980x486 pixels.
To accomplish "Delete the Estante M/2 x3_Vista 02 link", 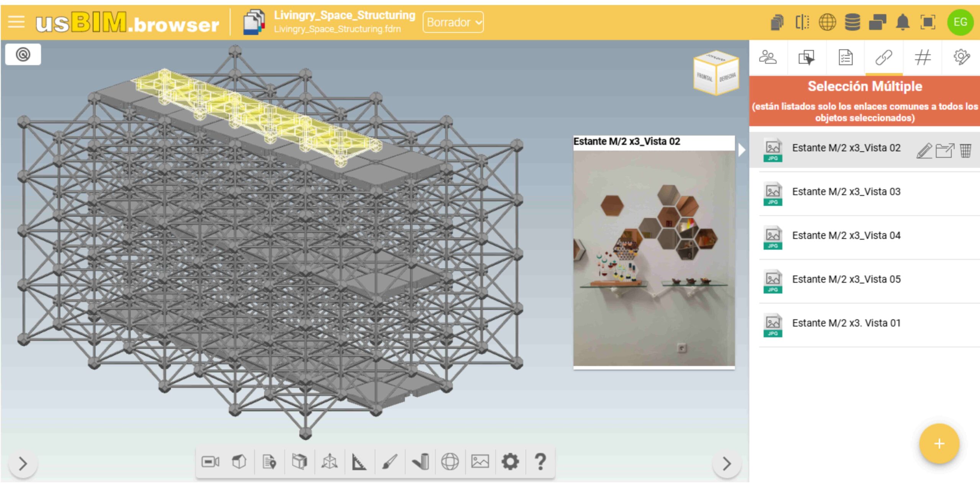I will coord(965,151).
